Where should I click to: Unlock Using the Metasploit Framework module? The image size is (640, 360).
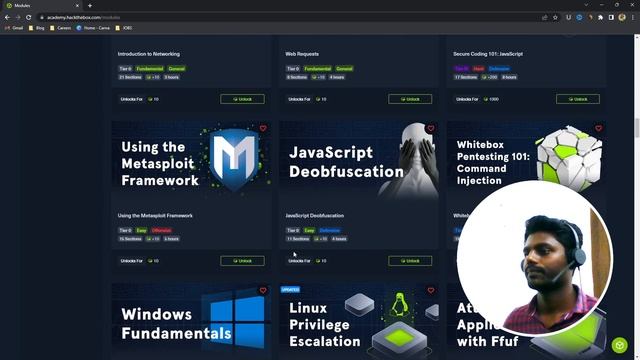[242, 261]
